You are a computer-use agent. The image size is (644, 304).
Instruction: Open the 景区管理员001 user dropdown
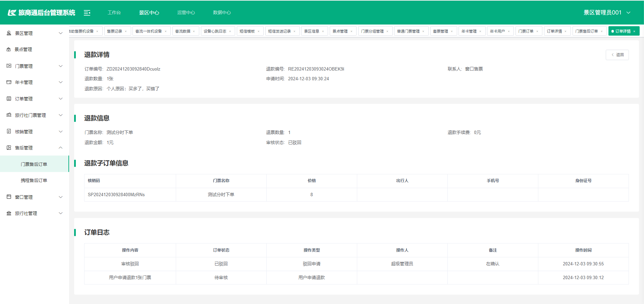[607, 12]
